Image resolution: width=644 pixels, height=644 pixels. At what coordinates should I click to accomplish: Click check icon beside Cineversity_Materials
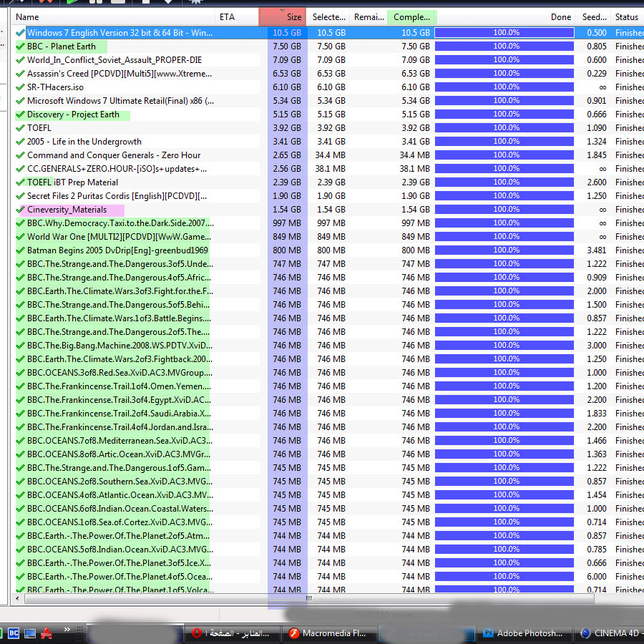pyautogui.click(x=20, y=210)
